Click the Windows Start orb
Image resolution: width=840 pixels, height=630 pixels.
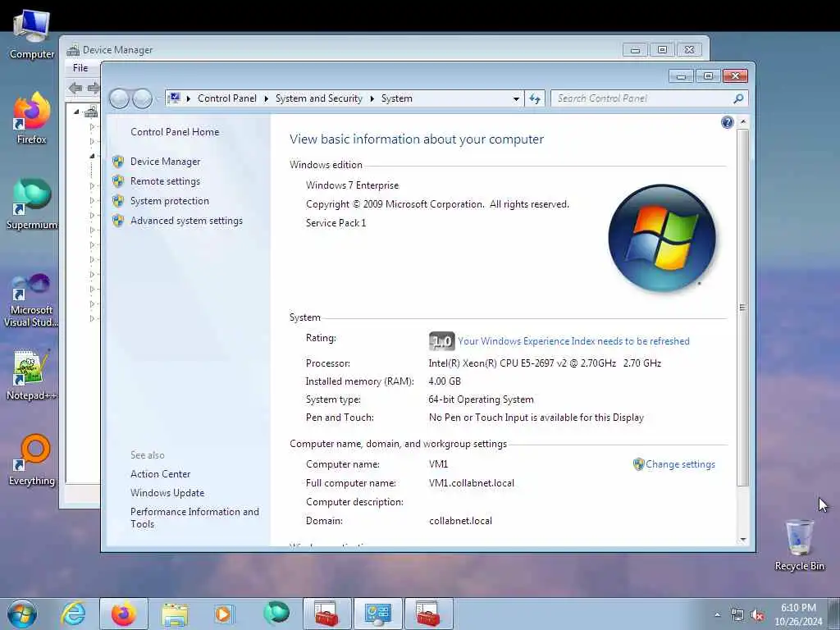[x=22, y=614]
